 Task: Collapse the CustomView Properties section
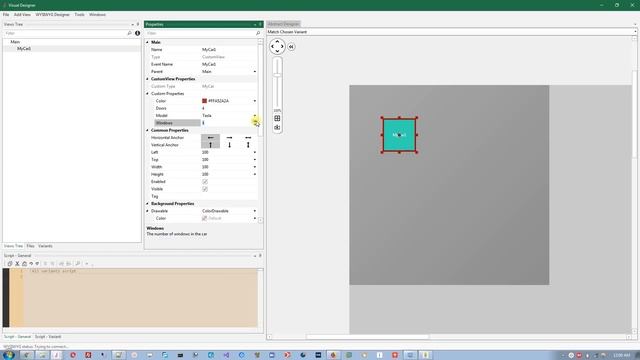(148, 79)
